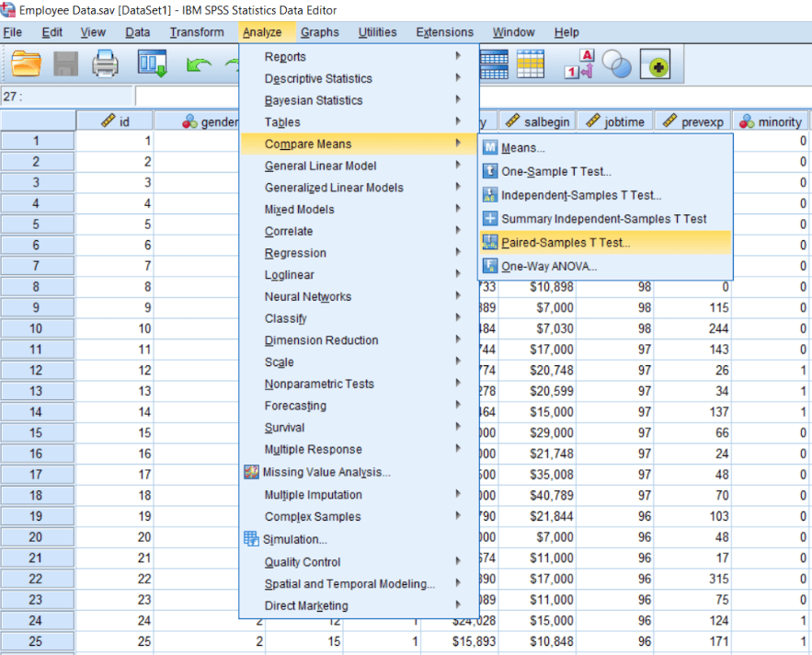Click the One-Way ANOVA icon
This screenshot has width=812, height=655.
[490, 266]
